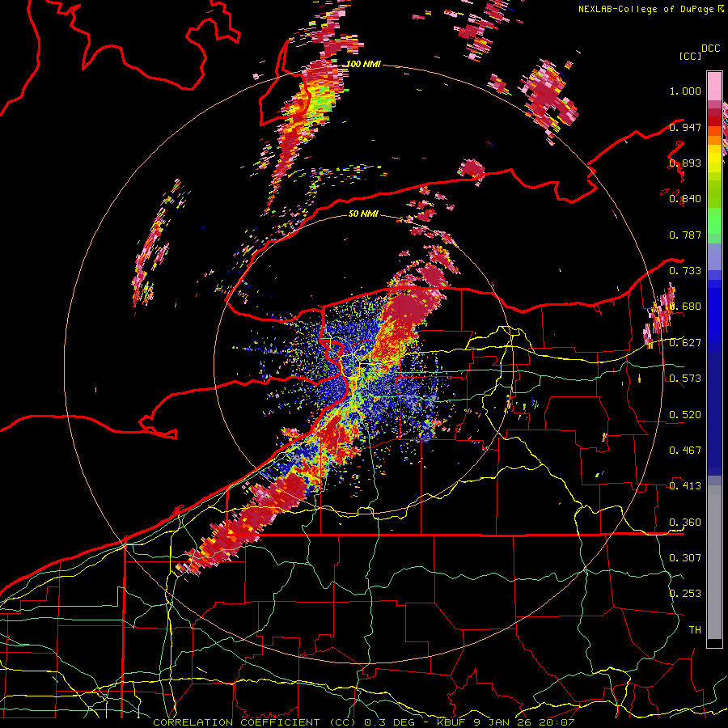Image resolution: width=728 pixels, height=728 pixels.
Task: Click the DCC label above the color bar
Action: tap(710, 49)
